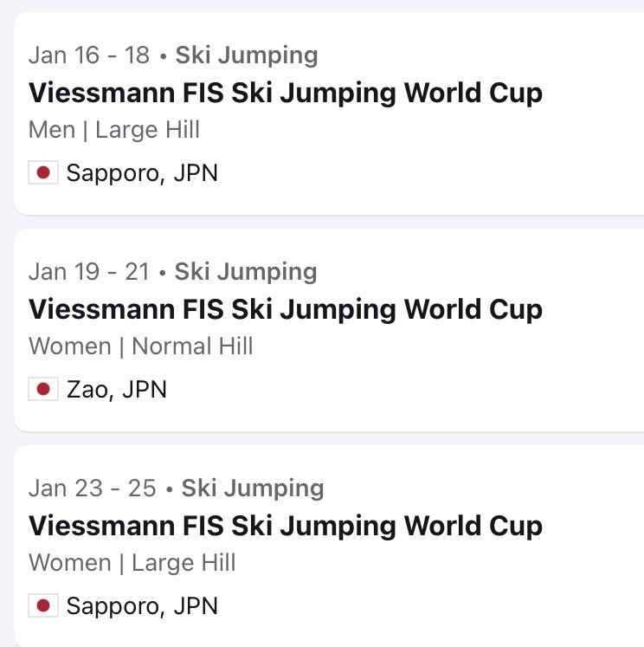Viewport: 644px width, 647px height.
Task: Click Large Hill text in the men's event
Action: pos(147,130)
